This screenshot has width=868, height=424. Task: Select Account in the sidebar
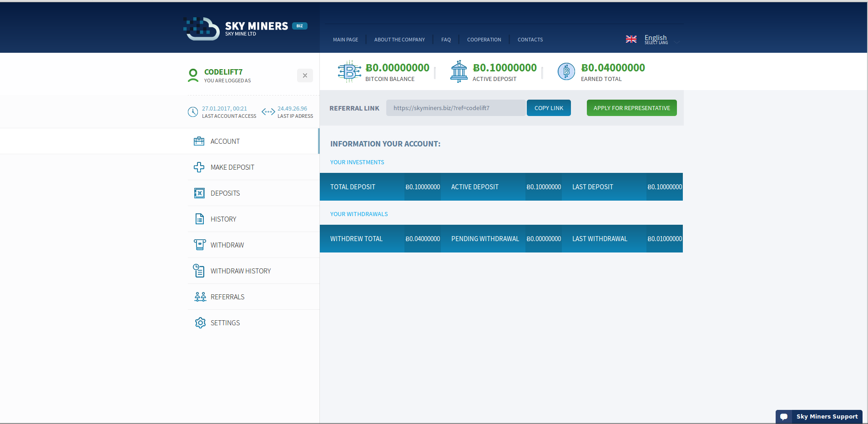[225, 141]
